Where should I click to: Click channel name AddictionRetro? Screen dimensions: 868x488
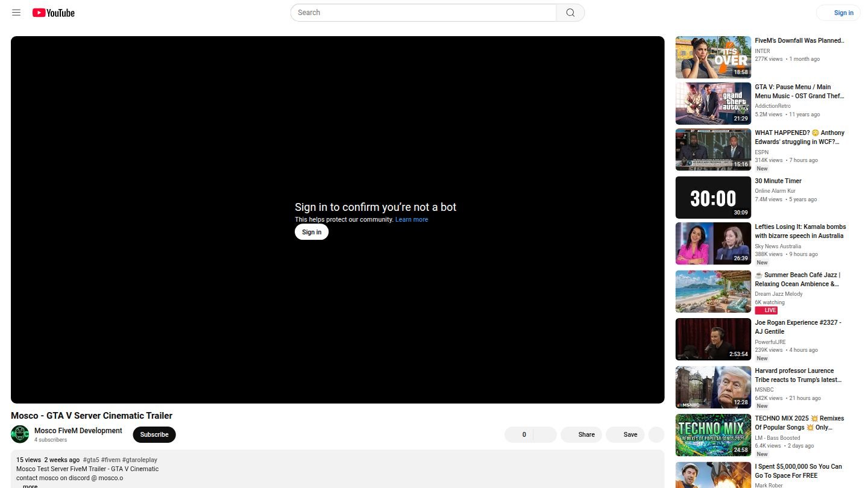pyautogui.click(x=773, y=106)
